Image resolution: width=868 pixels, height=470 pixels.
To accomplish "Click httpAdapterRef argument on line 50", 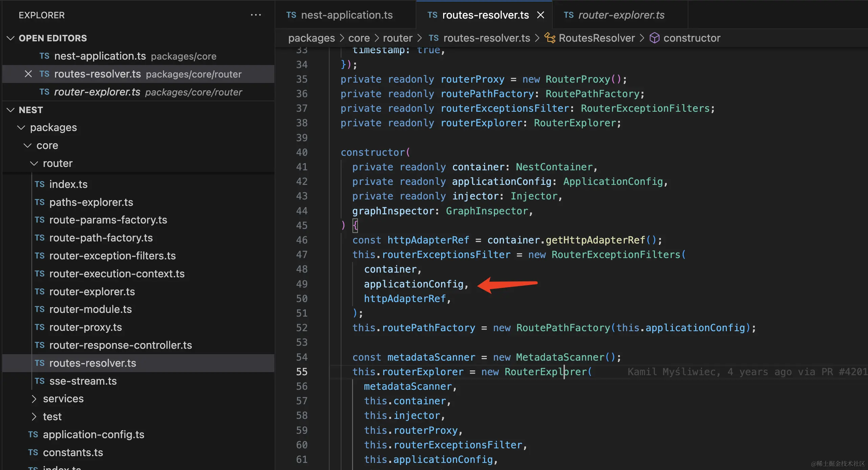I will (405, 299).
